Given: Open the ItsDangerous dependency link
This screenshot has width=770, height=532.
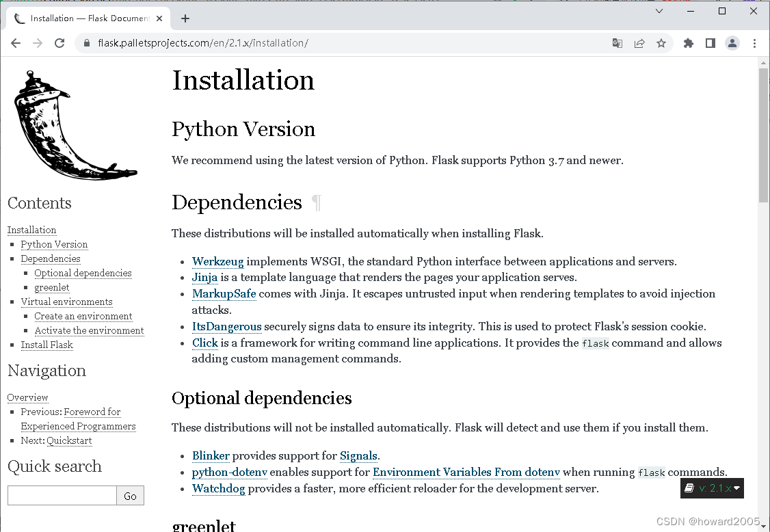Looking at the screenshot, I should [x=227, y=327].
